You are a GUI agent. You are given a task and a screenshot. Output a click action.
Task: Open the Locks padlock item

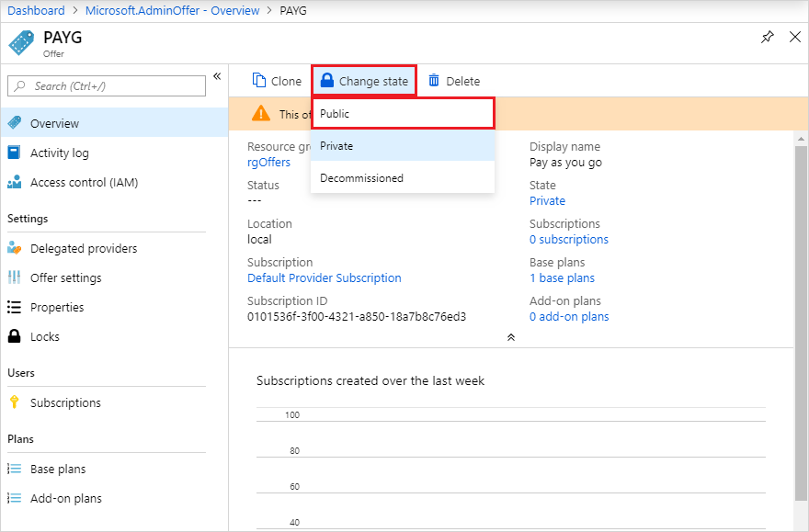[15, 336]
